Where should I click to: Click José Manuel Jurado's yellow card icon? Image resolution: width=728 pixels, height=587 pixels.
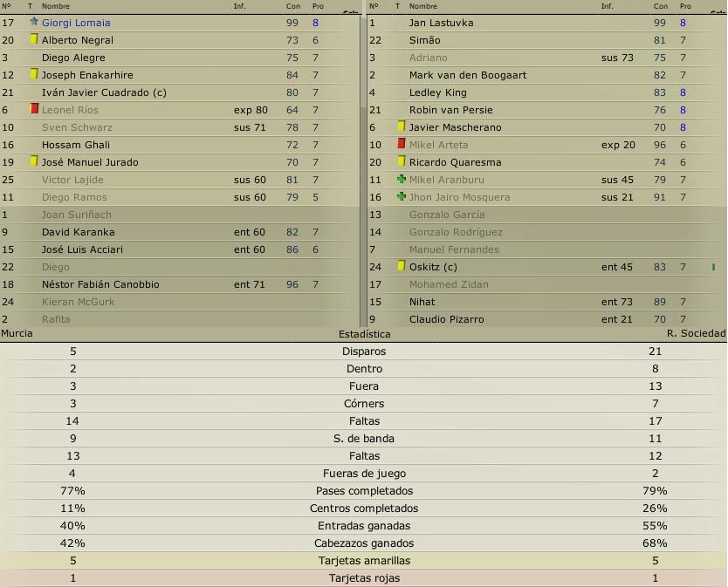[x=34, y=161]
